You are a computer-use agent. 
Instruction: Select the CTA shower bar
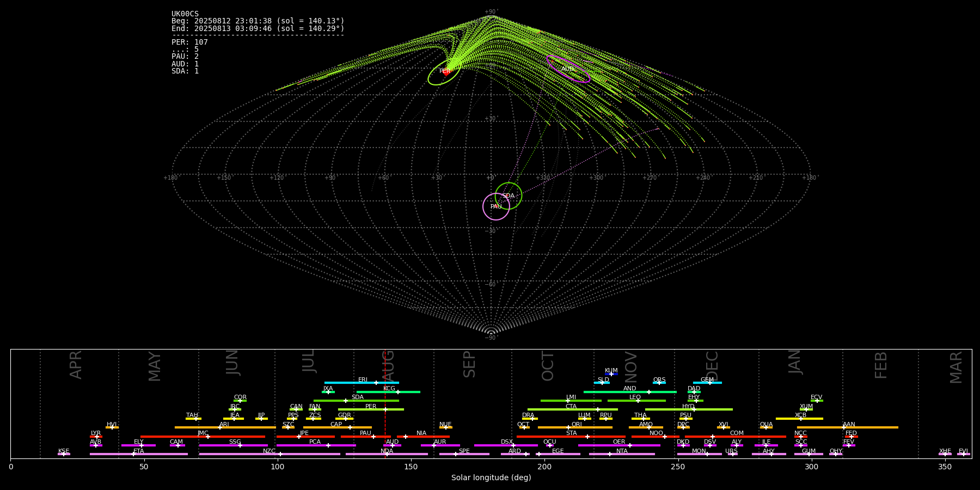pos(573,409)
